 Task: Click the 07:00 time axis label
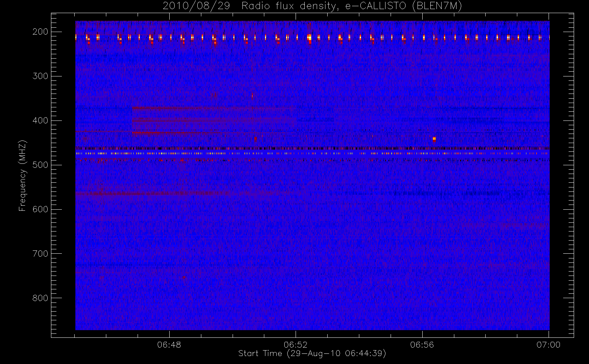click(x=548, y=345)
